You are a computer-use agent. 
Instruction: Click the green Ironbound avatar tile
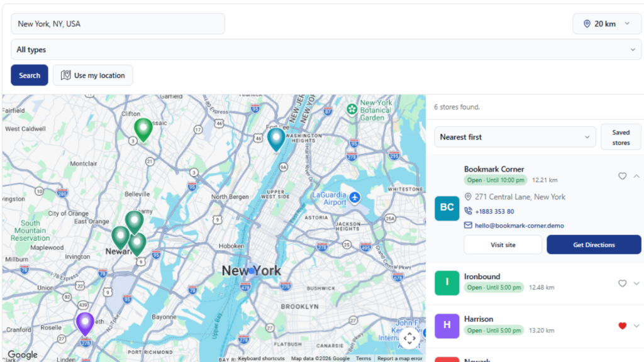pyautogui.click(x=447, y=283)
